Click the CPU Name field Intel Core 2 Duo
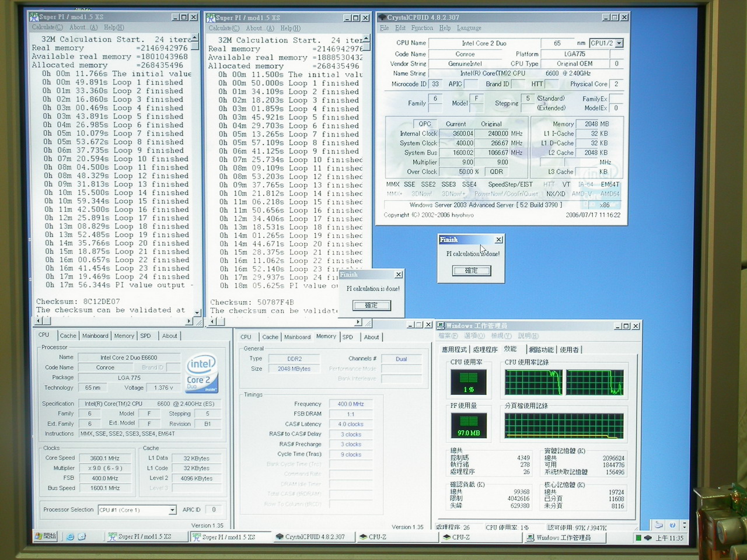Screen dimensions: 747x560 click(x=484, y=43)
